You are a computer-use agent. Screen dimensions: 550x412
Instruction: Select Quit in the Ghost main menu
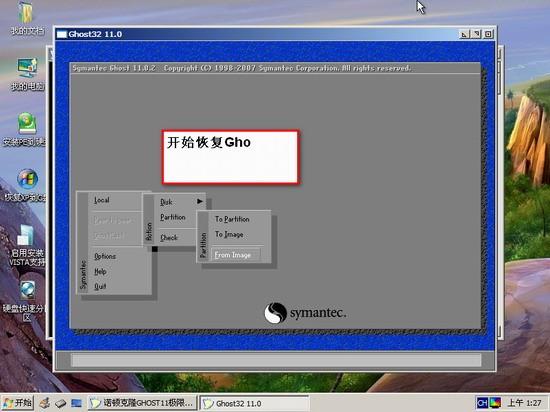(100, 286)
